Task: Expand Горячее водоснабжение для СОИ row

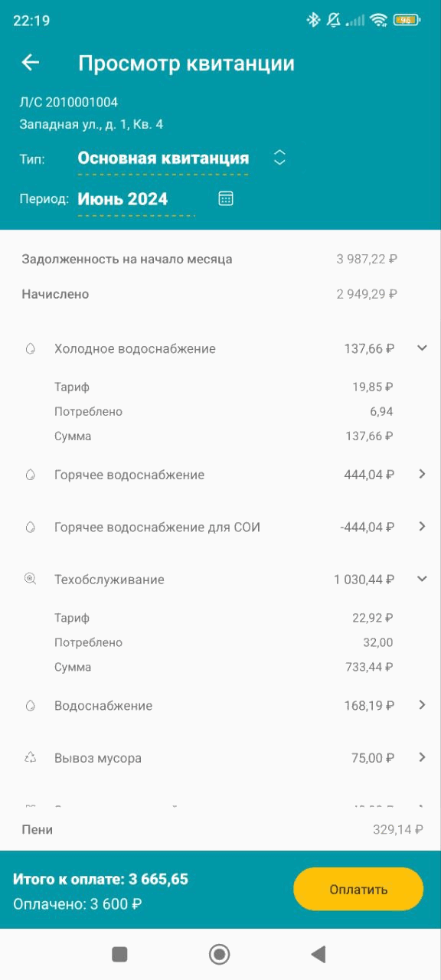Action: [422, 526]
